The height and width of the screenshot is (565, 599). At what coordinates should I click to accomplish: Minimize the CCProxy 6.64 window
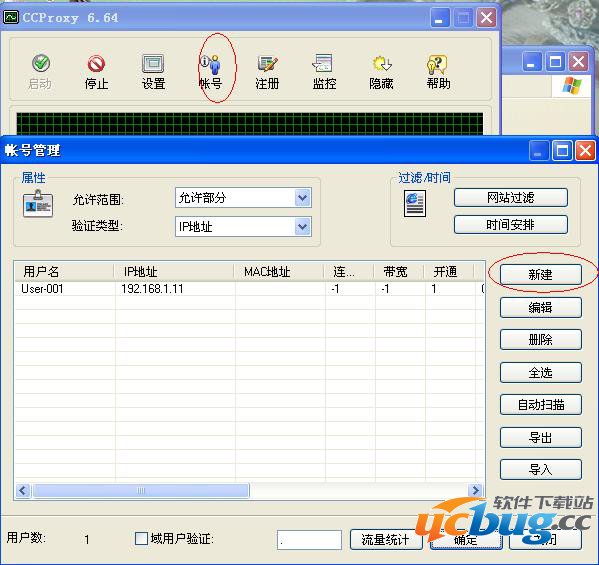pos(440,18)
